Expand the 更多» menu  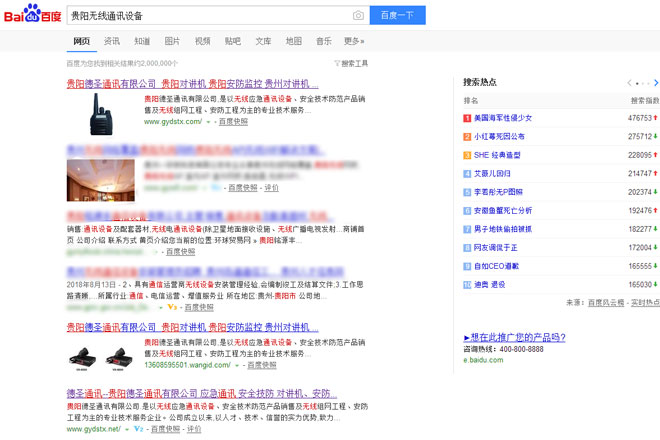[354, 41]
